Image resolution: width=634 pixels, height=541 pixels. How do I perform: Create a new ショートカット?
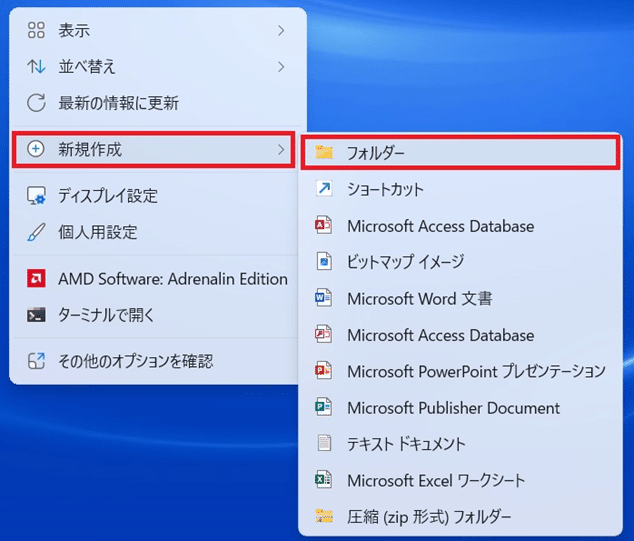(x=460, y=189)
